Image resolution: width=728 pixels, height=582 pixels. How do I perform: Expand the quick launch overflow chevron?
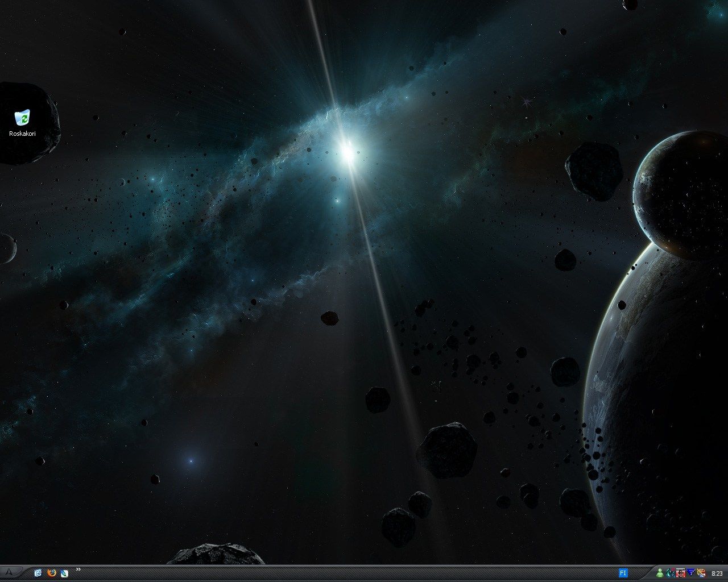click(x=78, y=569)
